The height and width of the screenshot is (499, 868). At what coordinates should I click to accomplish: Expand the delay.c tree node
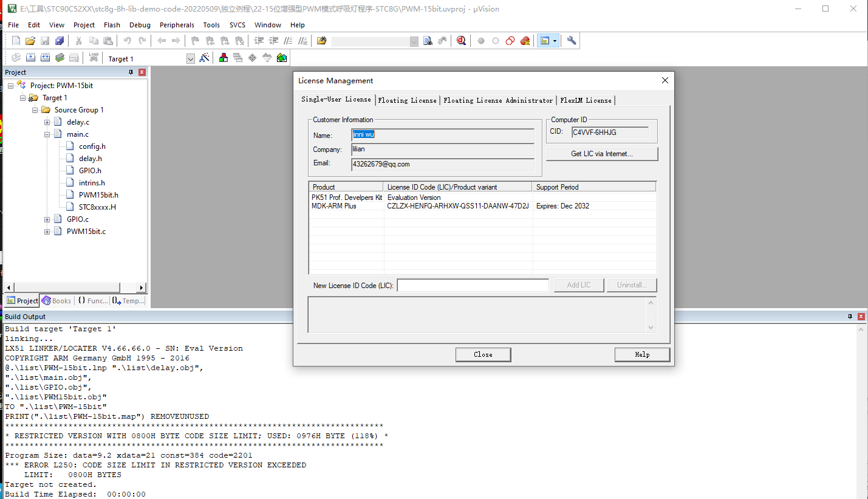pos(47,122)
